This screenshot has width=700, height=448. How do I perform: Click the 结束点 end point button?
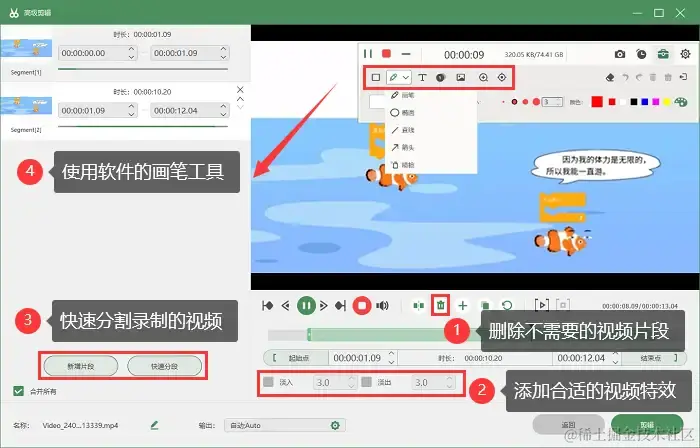click(654, 358)
